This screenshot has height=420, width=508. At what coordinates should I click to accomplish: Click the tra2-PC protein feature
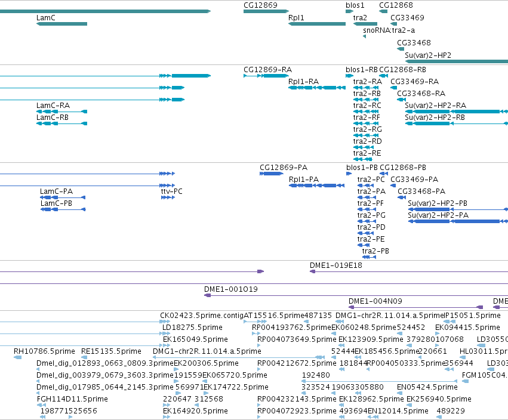(x=366, y=186)
